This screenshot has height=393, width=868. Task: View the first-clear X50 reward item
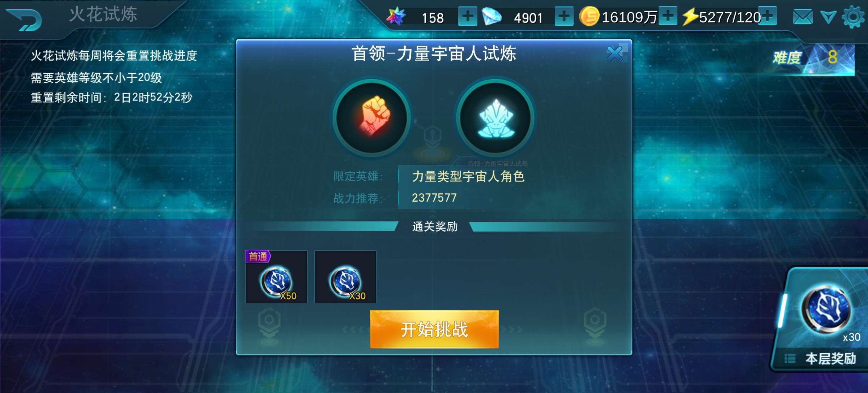click(x=276, y=277)
